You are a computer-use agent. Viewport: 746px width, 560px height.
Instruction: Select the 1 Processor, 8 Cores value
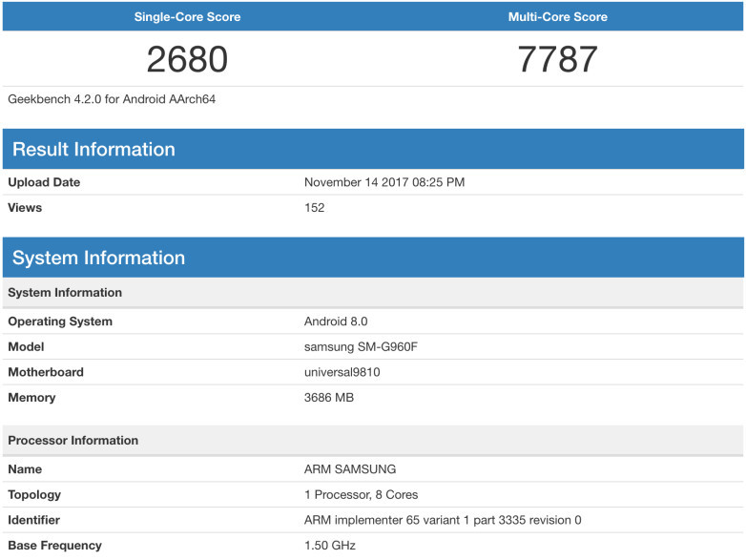[362, 495]
